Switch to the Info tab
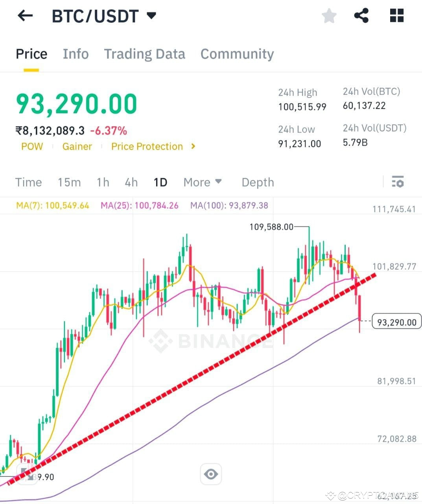Viewport: 422px width, 504px height. click(x=76, y=54)
